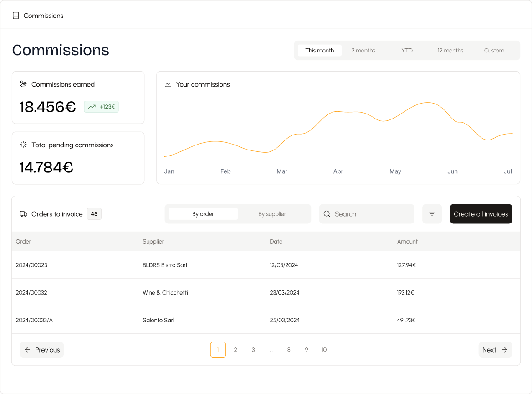Select the YTD time range
This screenshot has height=394, width=532.
[407, 51]
